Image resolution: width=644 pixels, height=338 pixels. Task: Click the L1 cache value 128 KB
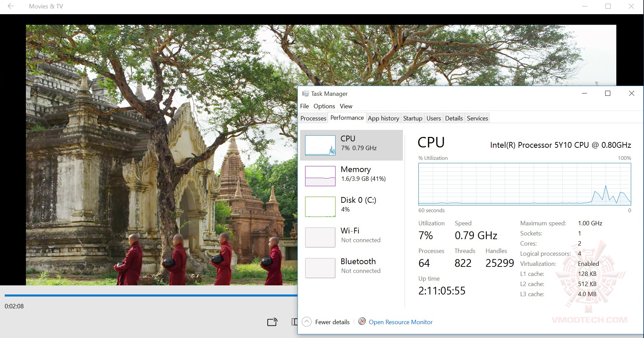[587, 274]
